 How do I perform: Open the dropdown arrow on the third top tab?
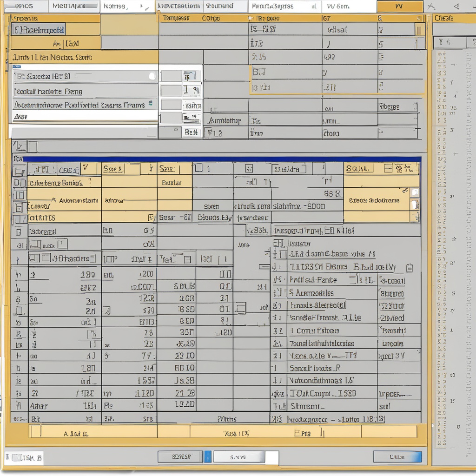point(146,7)
